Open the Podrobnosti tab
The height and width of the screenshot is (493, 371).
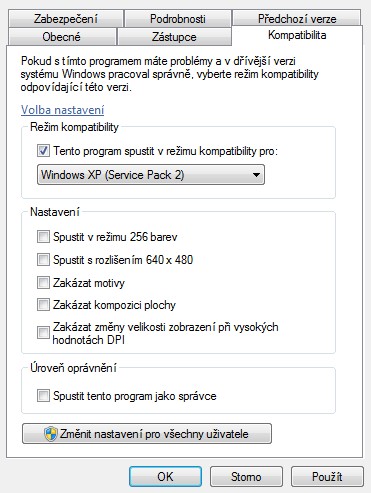coord(178,18)
